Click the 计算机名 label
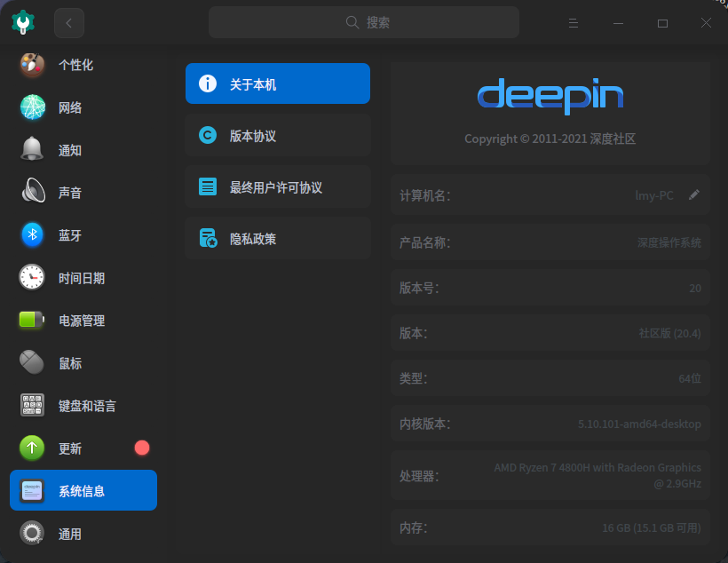This screenshot has height=563, width=728. pos(425,195)
